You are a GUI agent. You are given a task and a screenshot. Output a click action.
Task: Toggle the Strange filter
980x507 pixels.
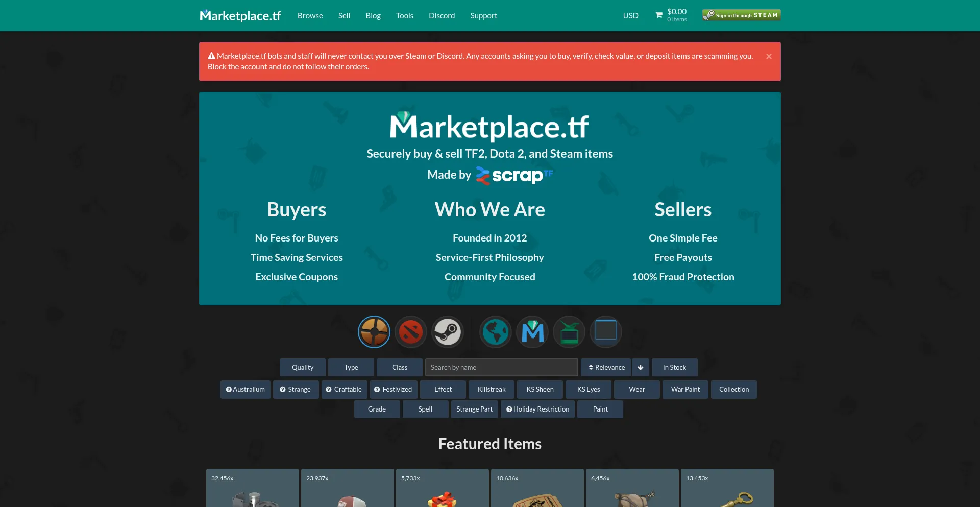(296, 389)
